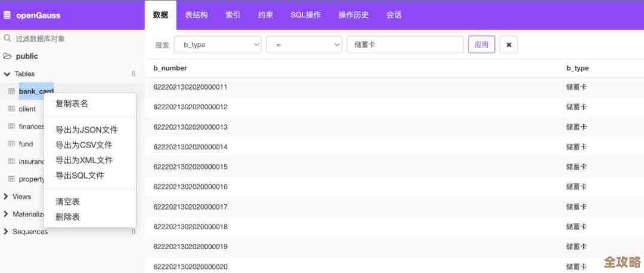Screen dimensions: 644x273
Task: Click the search magnifier icon in sidebar
Action: click(7, 38)
